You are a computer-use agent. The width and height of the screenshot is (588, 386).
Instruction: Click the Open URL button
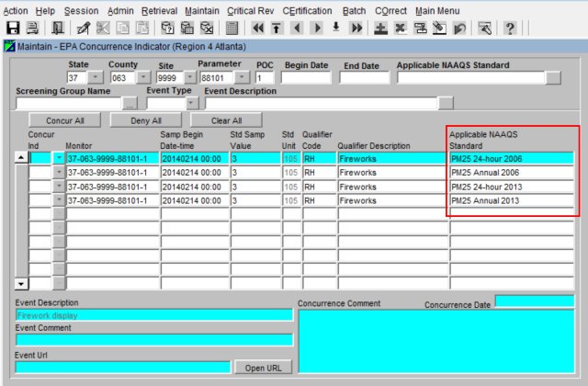coord(264,368)
